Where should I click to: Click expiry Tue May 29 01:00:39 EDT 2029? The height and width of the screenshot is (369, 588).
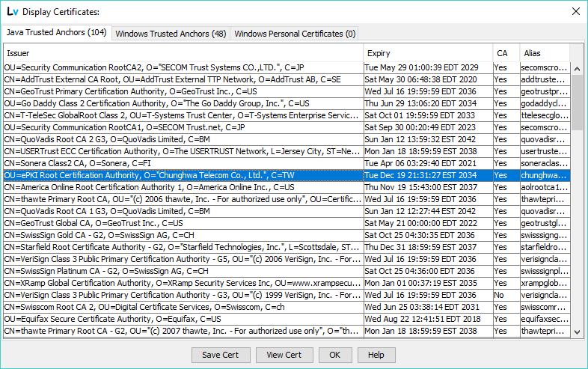tap(428, 67)
